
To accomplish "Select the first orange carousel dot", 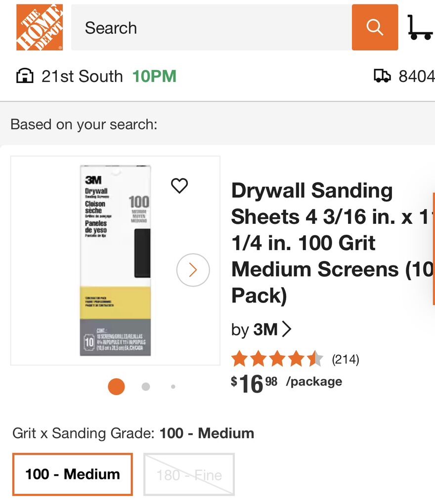I will (116, 387).
